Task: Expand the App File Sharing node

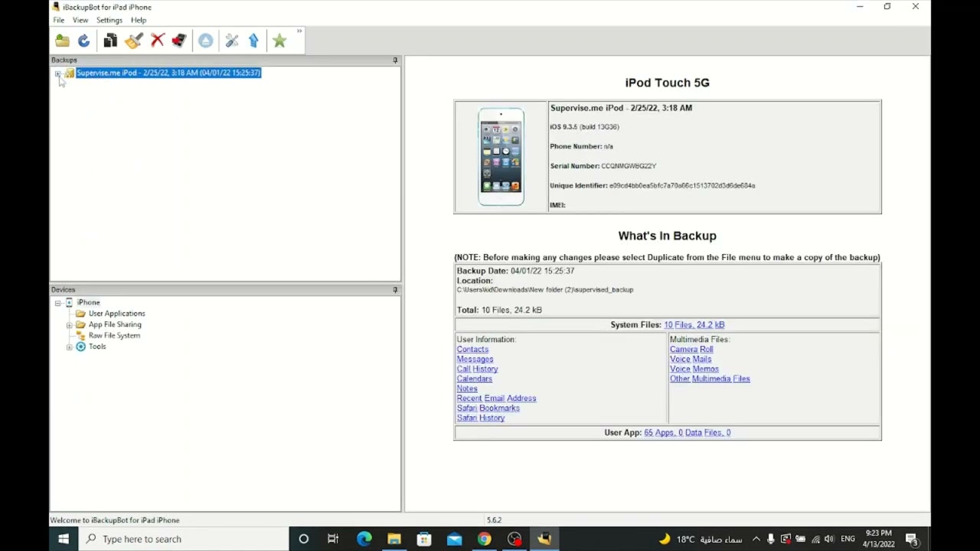Action: point(69,325)
